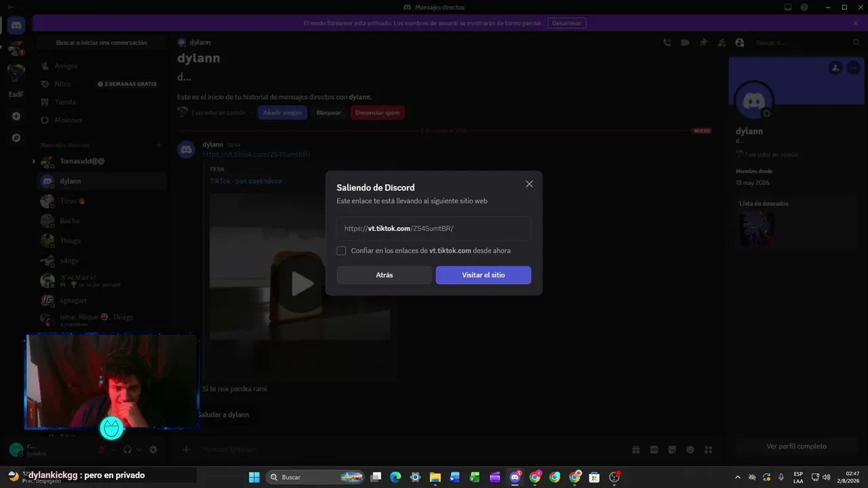The height and width of the screenshot is (488, 868).
Task: Click Desactivar on Streamer mode banner
Action: (x=566, y=23)
